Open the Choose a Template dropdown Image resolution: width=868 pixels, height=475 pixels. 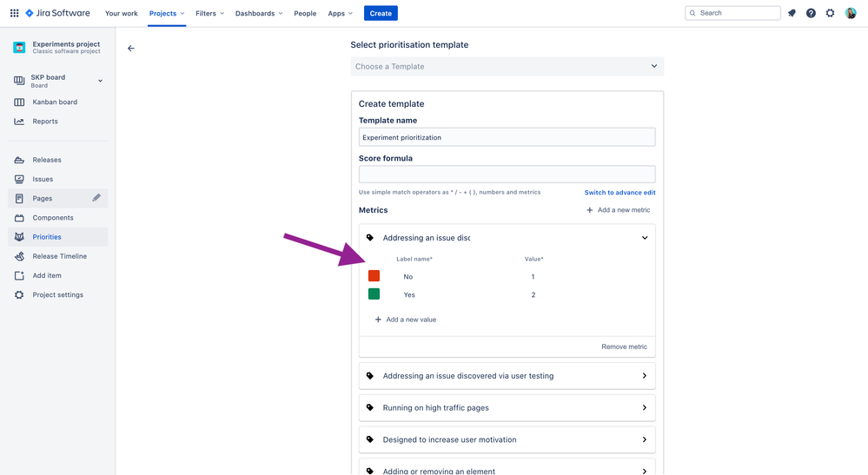pos(507,66)
